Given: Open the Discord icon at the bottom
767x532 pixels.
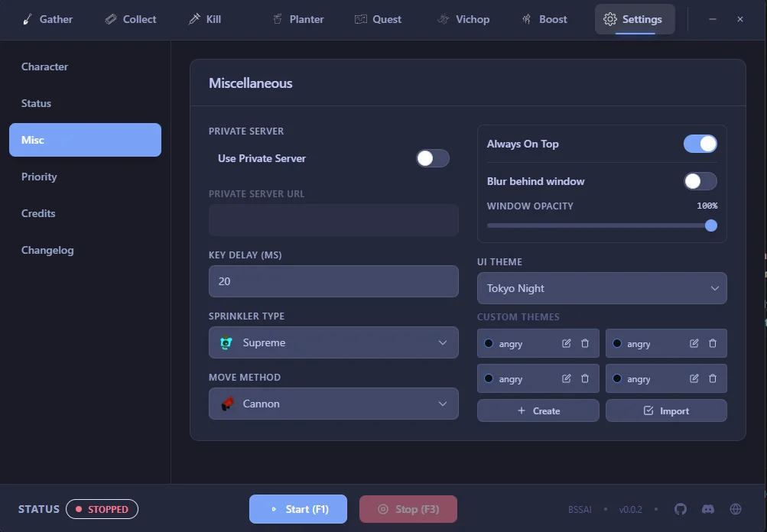Looking at the screenshot, I should [707, 508].
